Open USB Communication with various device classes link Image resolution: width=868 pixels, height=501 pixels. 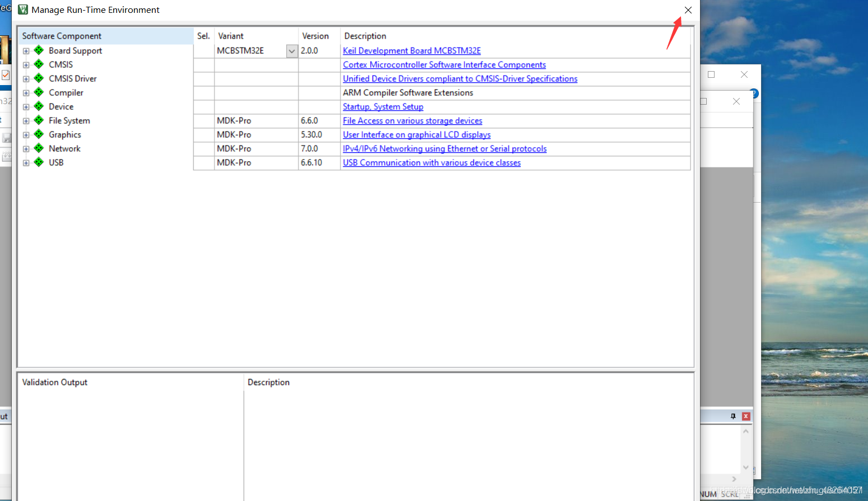432,162
